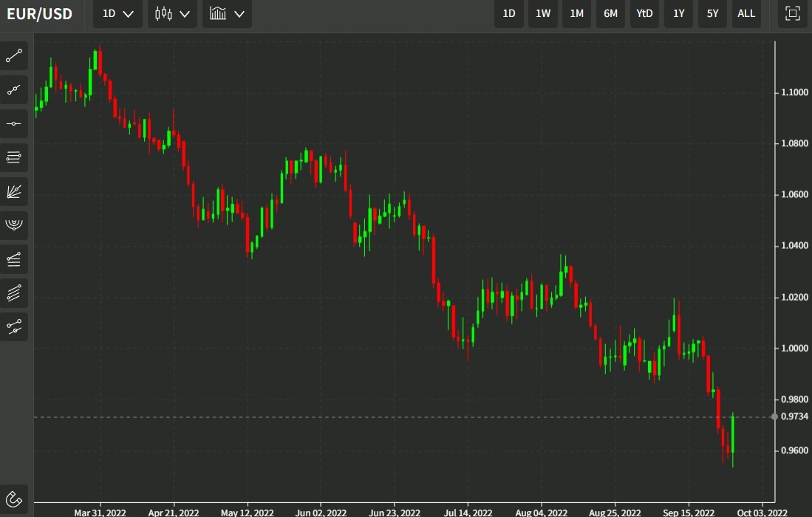Screen dimensions: 812x517
Task: Click the Sep 15, 2022 date label
Action: click(x=689, y=513)
